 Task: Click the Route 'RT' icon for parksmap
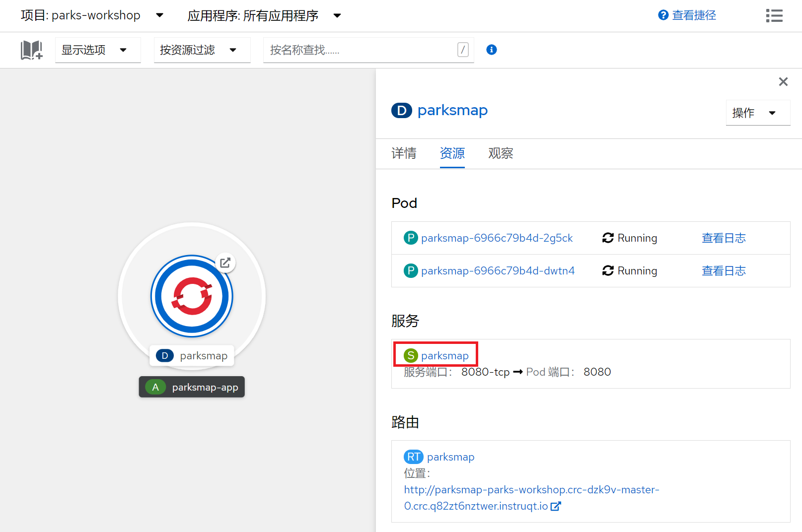[x=413, y=457]
